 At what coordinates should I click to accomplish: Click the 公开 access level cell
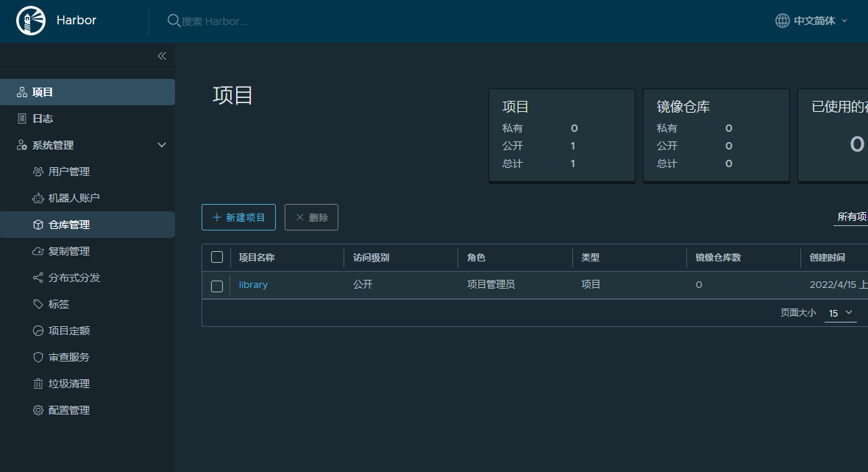(363, 284)
